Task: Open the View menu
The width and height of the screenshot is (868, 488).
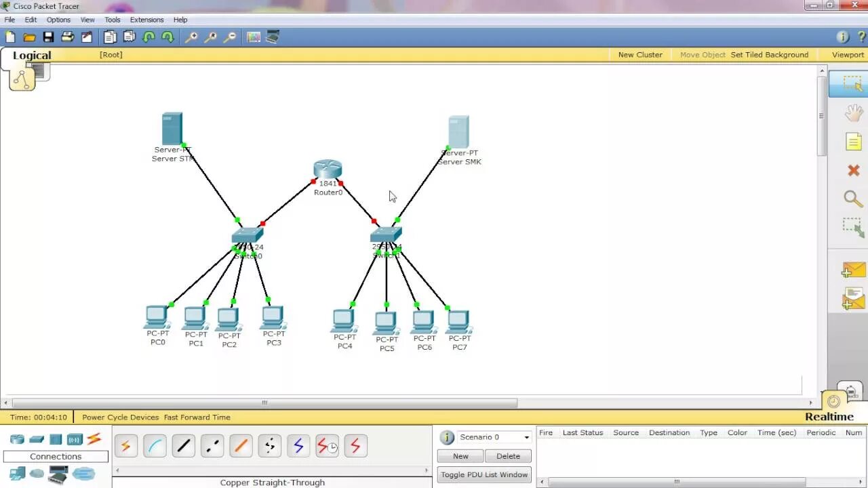Action: (x=87, y=20)
